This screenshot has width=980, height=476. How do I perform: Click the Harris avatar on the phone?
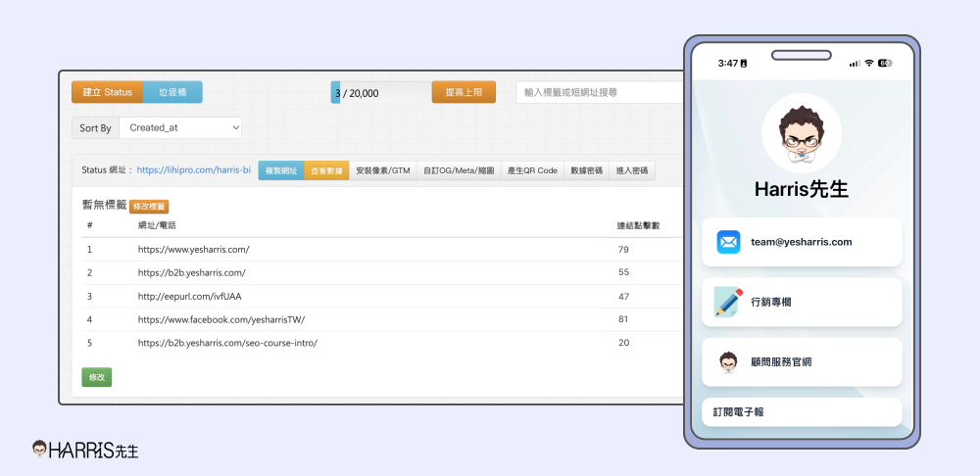tap(802, 133)
